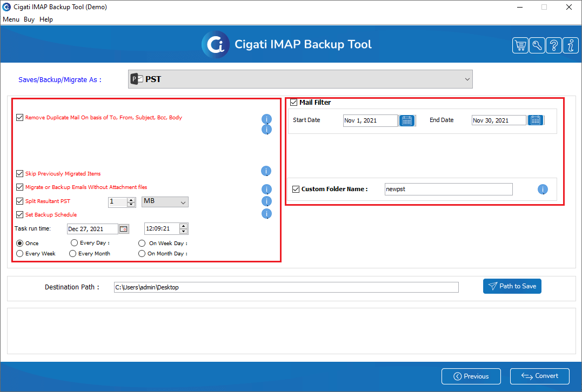Click the Cigati logo in the header
Image resolution: width=582 pixels, height=392 pixels.
pyautogui.click(x=216, y=44)
